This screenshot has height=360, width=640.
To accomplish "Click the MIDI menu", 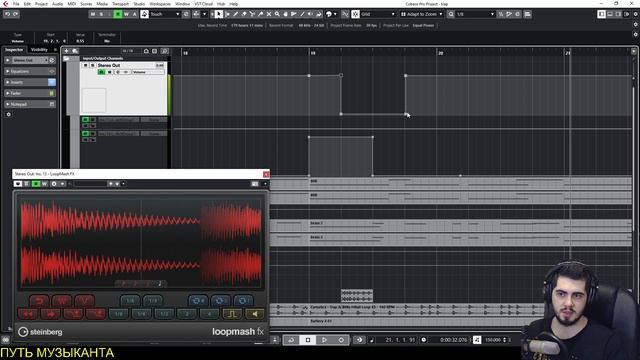I will click(x=71, y=4).
